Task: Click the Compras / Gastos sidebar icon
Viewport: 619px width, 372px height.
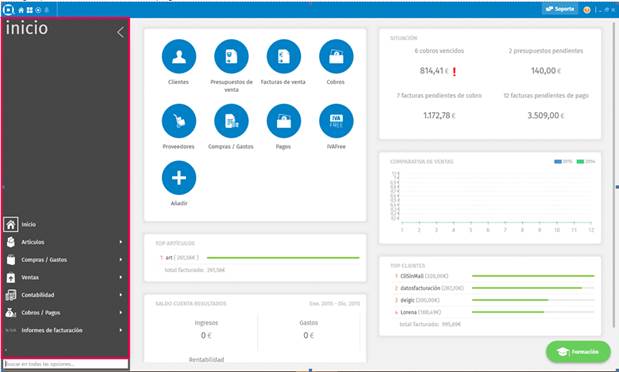Action: (x=11, y=260)
